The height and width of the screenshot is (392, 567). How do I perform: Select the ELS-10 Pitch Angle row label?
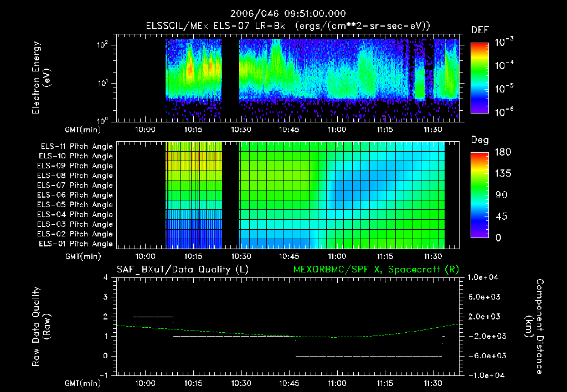pos(76,156)
